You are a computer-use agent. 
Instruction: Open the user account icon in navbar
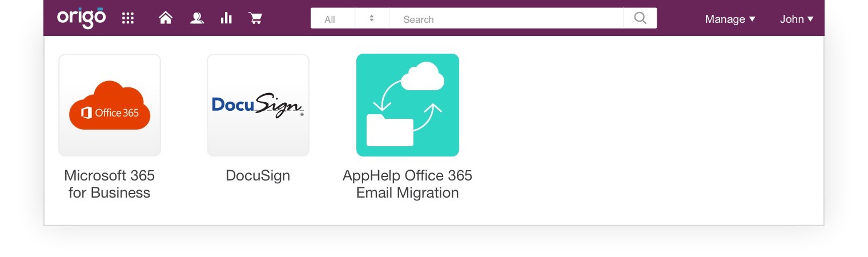pos(197,18)
